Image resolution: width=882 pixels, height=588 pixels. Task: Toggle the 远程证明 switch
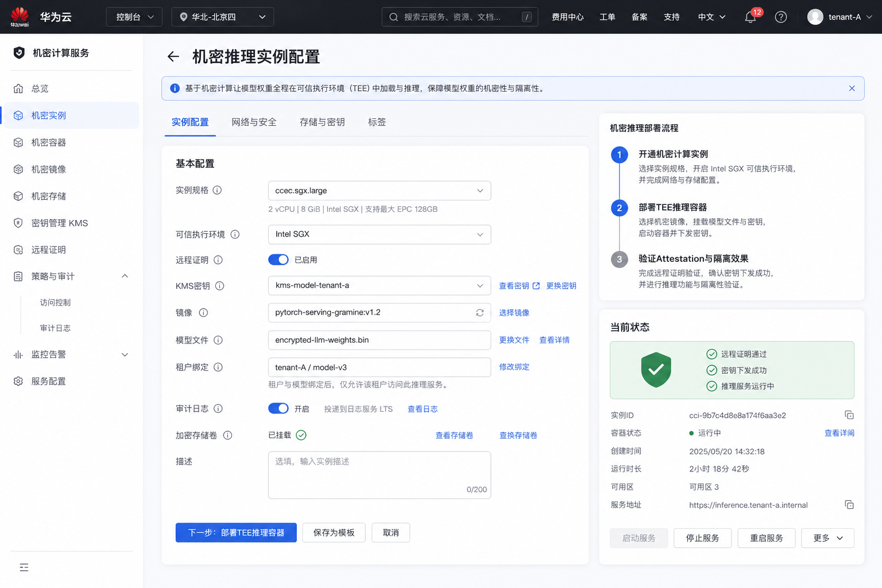coord(278,260)
